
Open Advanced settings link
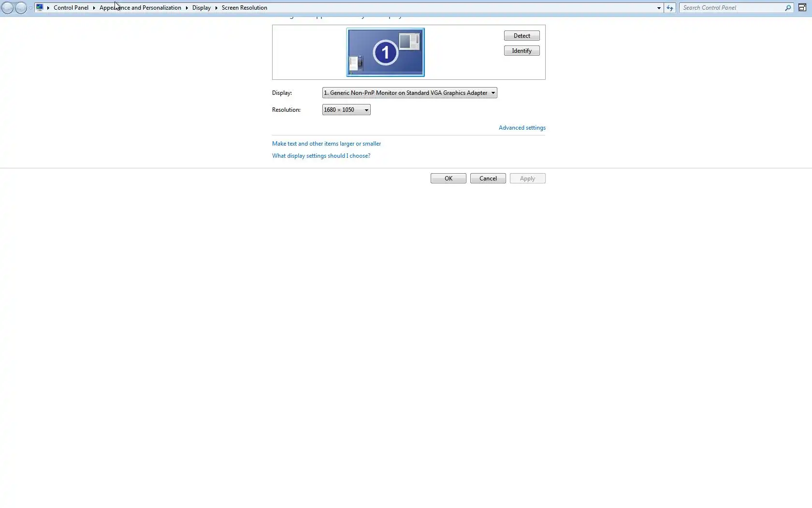(522, 128)
